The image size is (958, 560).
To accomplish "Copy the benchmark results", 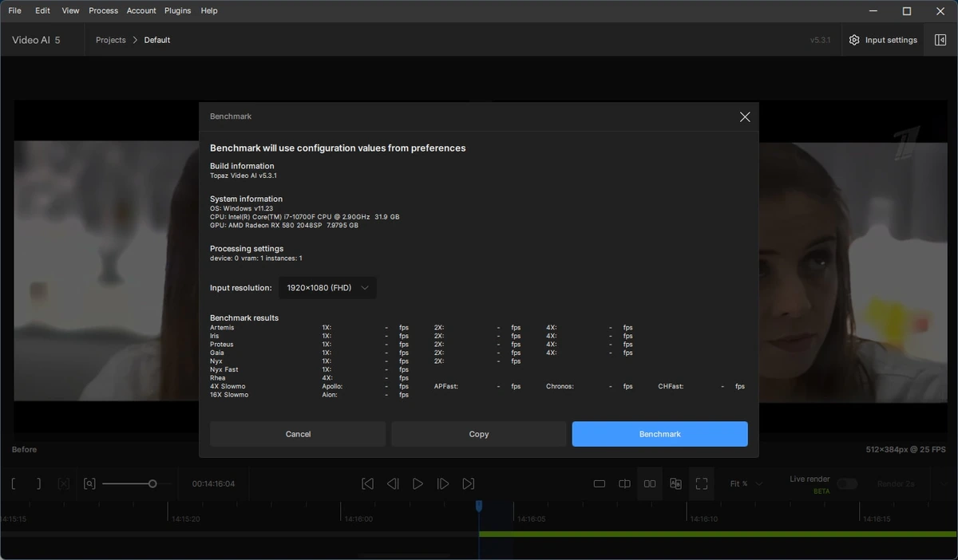I will [479, 434].
